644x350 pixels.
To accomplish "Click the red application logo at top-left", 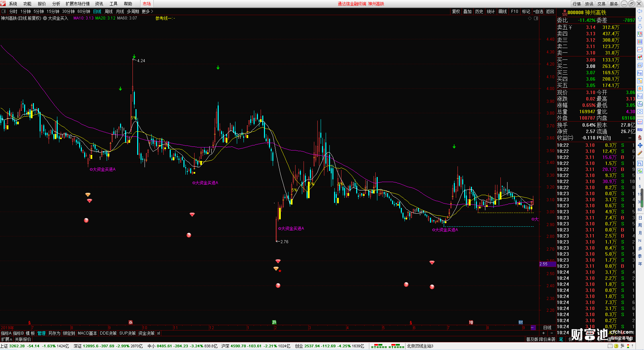I will (3, 4).
